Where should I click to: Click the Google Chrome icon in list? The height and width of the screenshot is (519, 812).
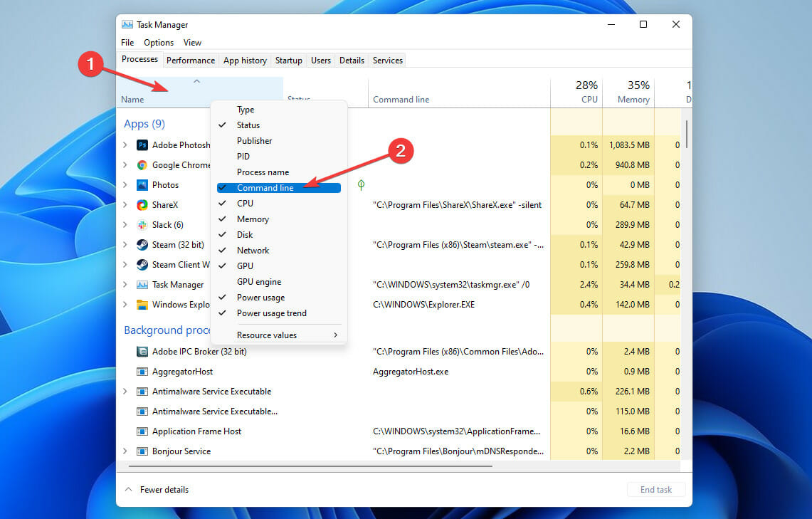(142, 165)
